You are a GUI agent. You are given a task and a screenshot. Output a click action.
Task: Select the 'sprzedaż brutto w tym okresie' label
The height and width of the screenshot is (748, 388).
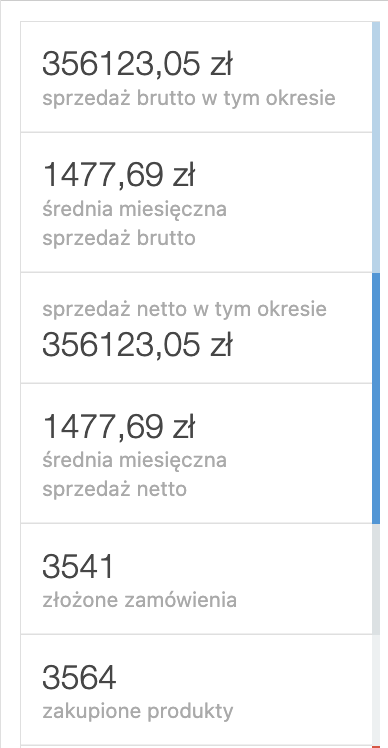click(189, 98)
